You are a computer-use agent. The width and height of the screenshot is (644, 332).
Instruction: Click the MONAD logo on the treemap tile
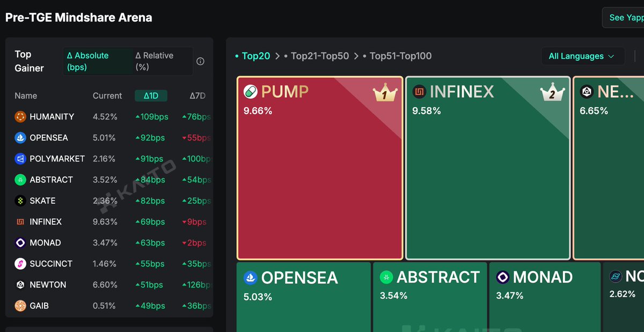coord(503,277)
